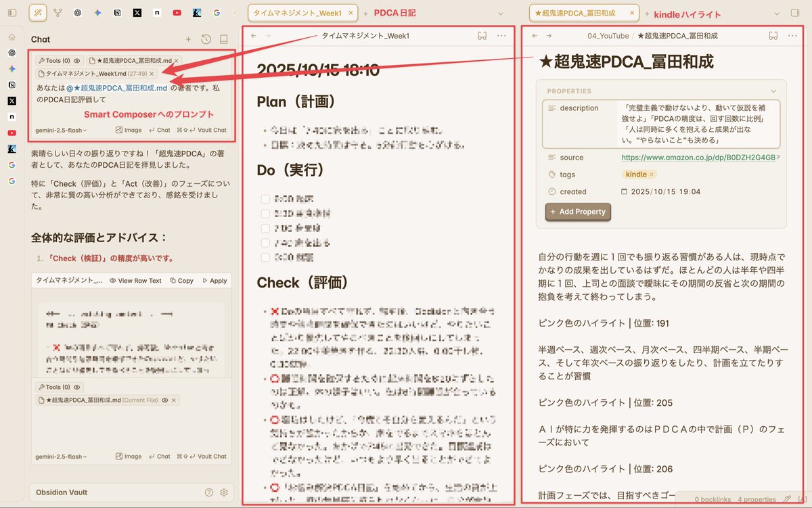This screenshot has width=812, height=508.
Task: Click 0 backlinks in status bar
Action: click(713, 500)
